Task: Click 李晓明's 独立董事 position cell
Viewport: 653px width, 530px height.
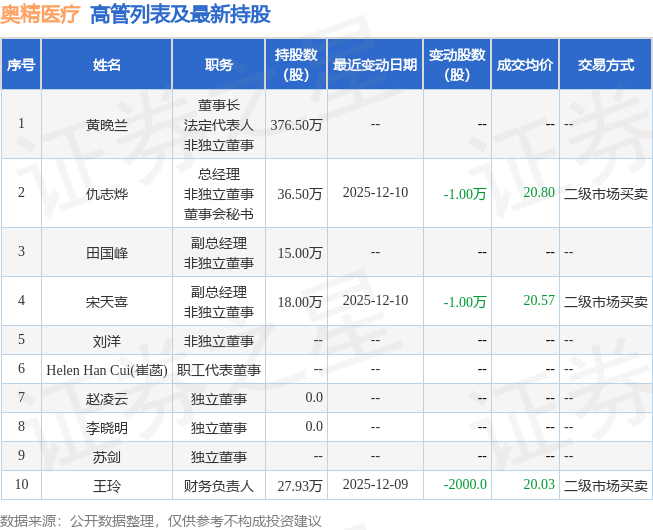Action: coord(219,428)
